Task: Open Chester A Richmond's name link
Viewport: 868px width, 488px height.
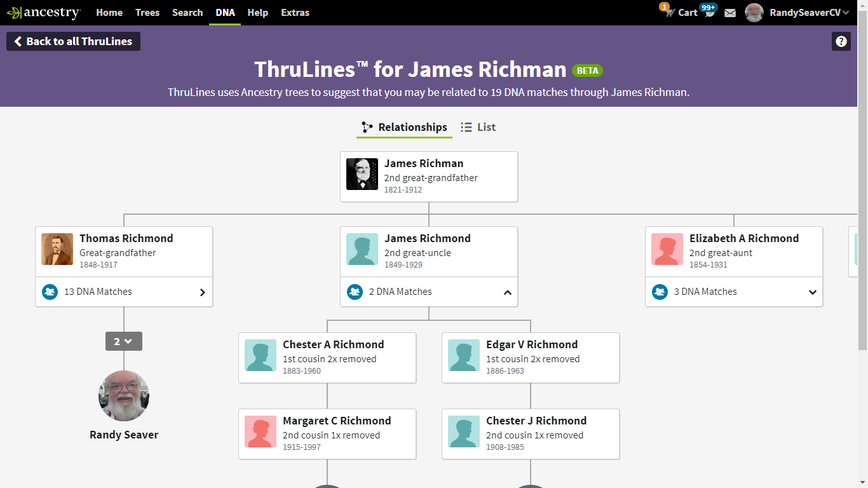Action: pyautogui.click(x=334, y=345)
